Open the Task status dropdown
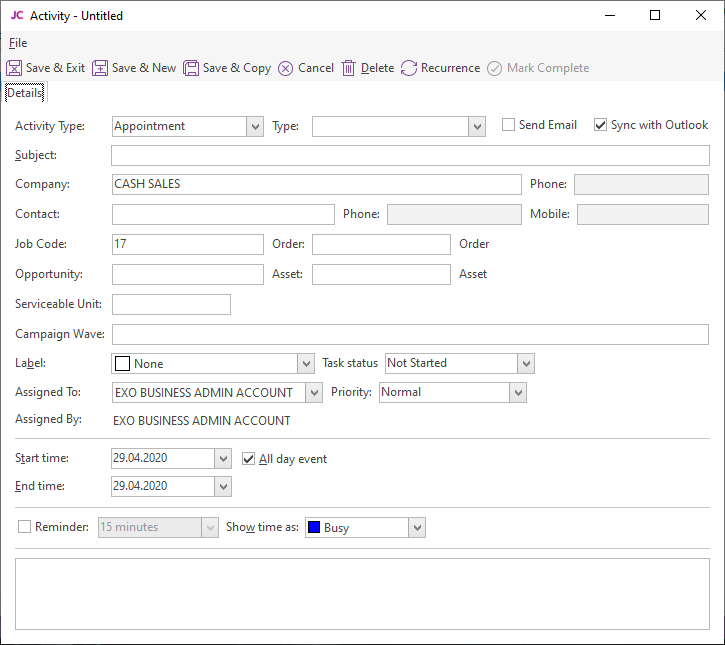The height and width of the screenshot is (645, 725). pos(526,363)
